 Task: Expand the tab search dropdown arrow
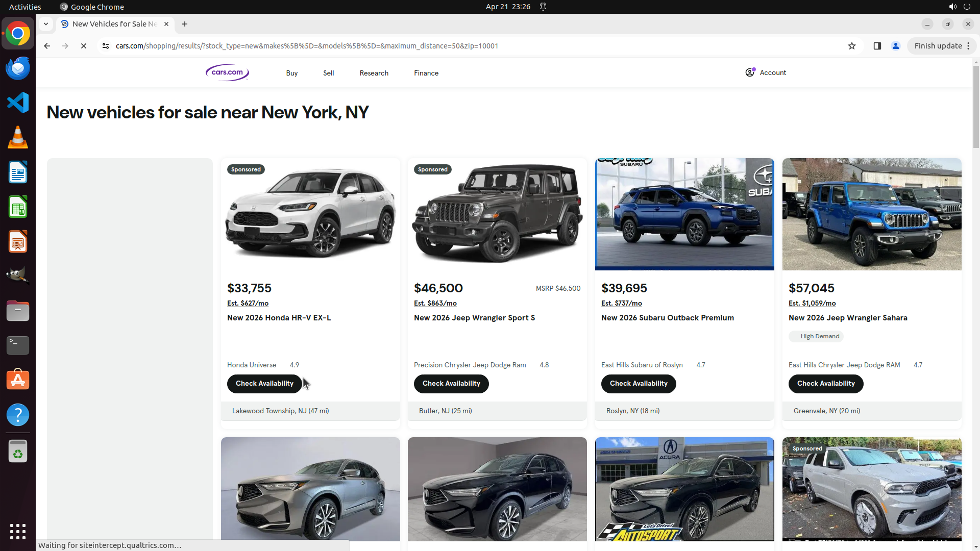[46, 24]
